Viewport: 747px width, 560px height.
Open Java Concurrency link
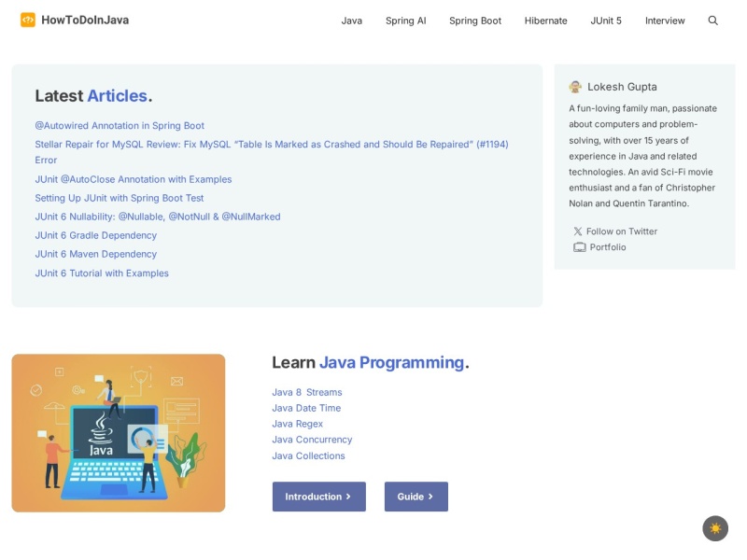[312, 440]
